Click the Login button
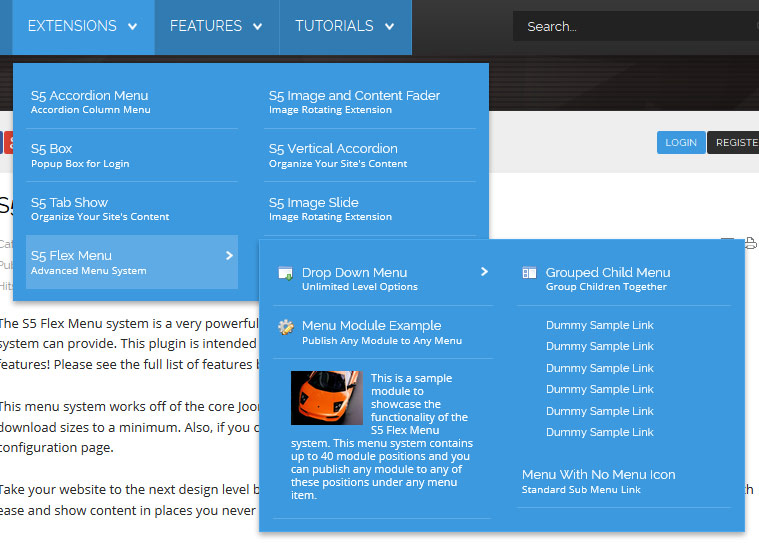Screen dimensions: 759x543 pos(681,143)
